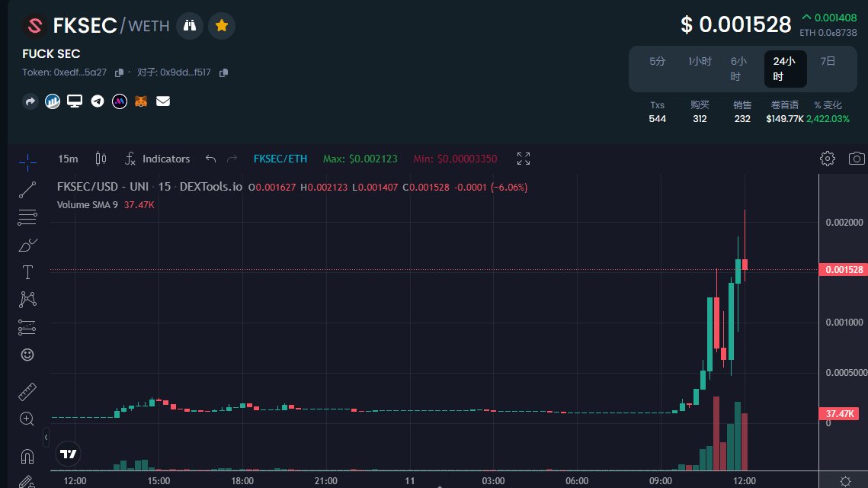Click the Max: $0.002123 label
The image size is (868, 488).
(360, 159)
